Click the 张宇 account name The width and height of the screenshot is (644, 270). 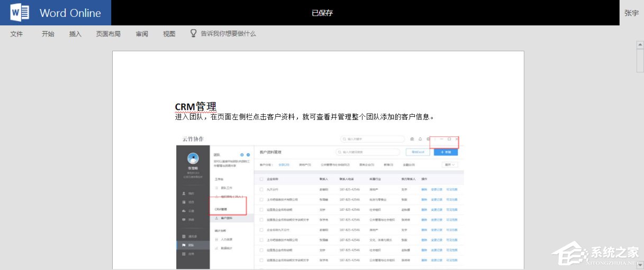[x=631, y=13]
